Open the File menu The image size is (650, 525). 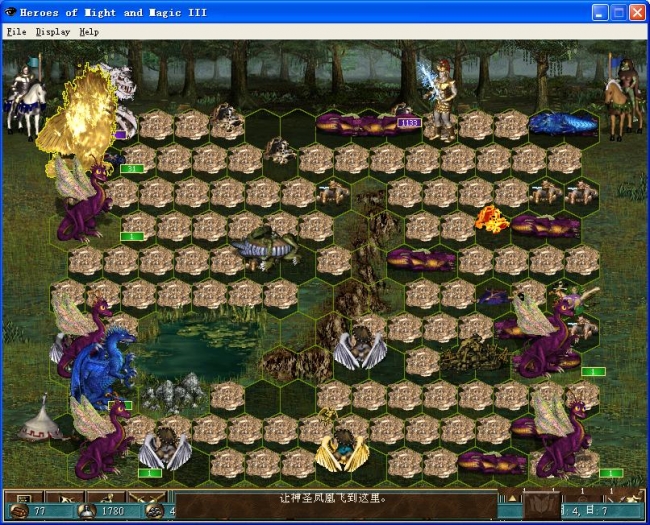point(17,32)
